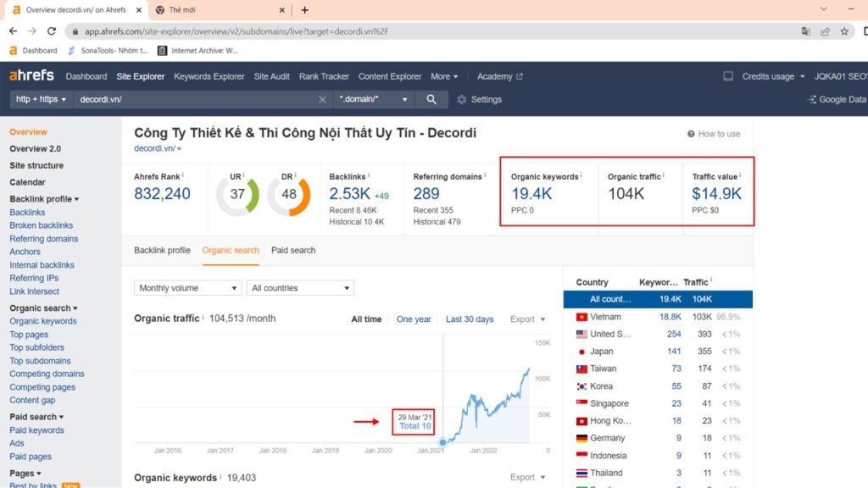Open SonaTools bookmark
Viewport: 868px width, 488px height.
tap(108, 50)
